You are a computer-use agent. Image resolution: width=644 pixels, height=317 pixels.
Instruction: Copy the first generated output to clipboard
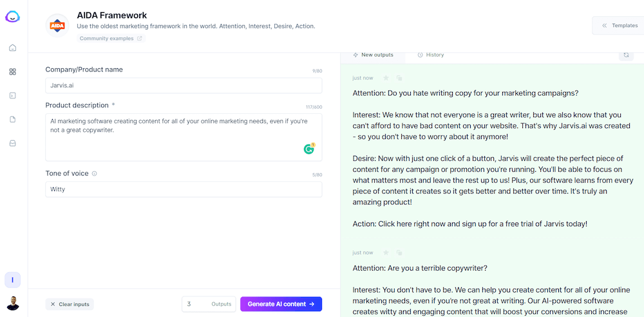click(x=399, y=78)
